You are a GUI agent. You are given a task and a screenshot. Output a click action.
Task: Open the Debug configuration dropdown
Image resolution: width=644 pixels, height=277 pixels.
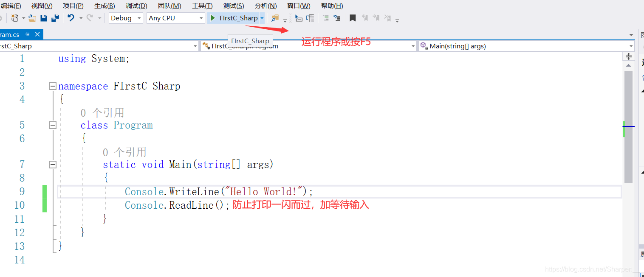(x=126, y=18)
